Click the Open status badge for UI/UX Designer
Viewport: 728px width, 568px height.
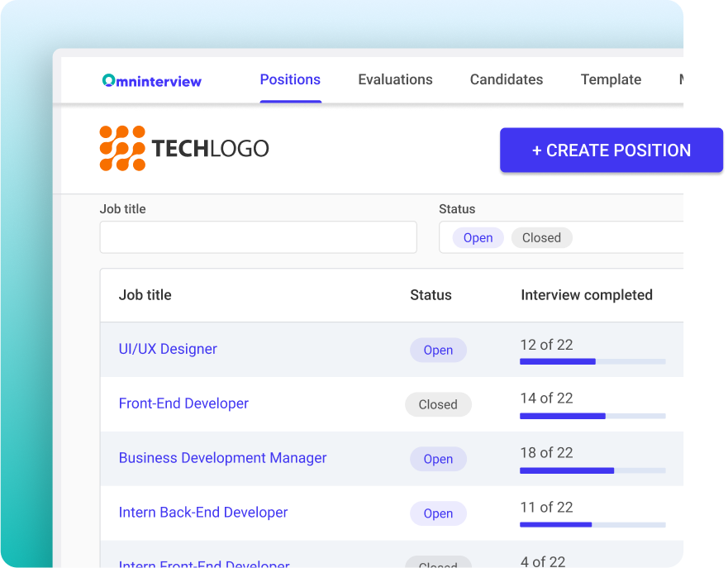tap(438, 351)
